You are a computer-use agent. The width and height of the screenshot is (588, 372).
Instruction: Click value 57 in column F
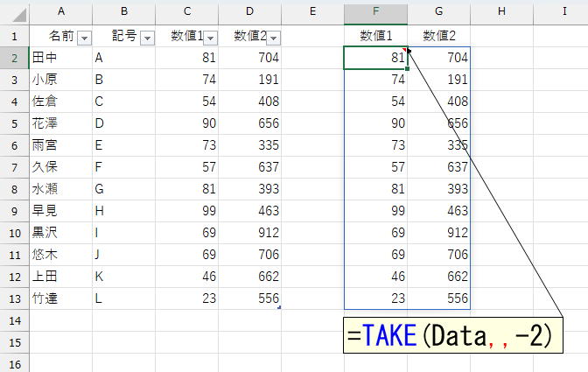(x=375, y=167)
